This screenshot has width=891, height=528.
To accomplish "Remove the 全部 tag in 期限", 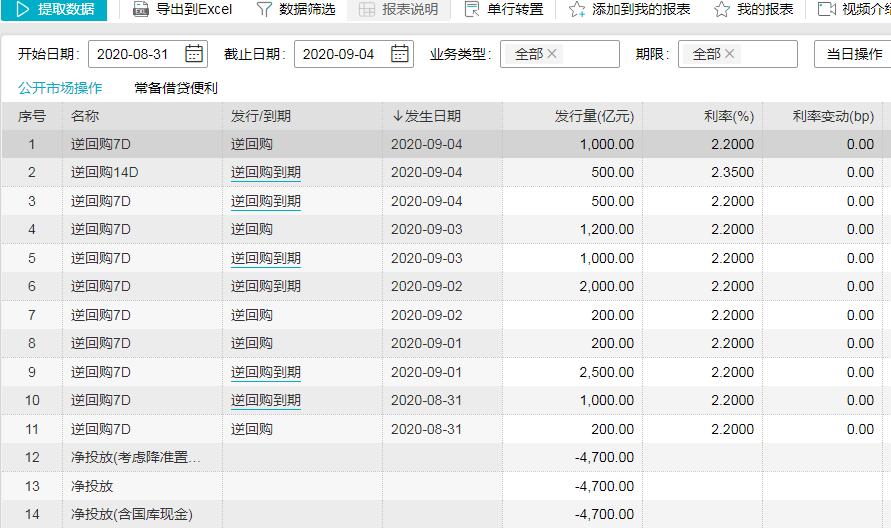I will 729,54.
